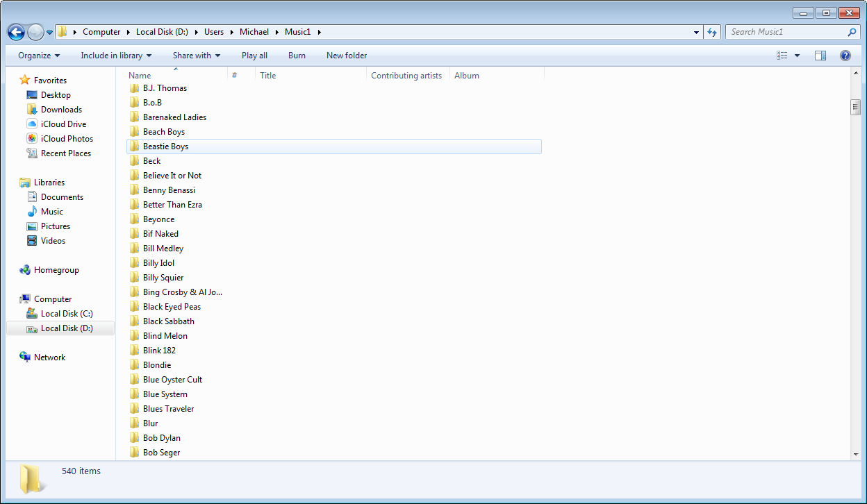The width and height of the screenshot is (867, 504).
Task: Click the Burn button
Action: coord(297,56)
